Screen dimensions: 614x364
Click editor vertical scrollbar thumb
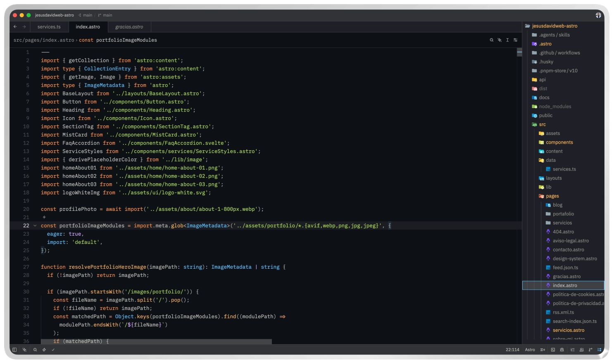point(519,52)
